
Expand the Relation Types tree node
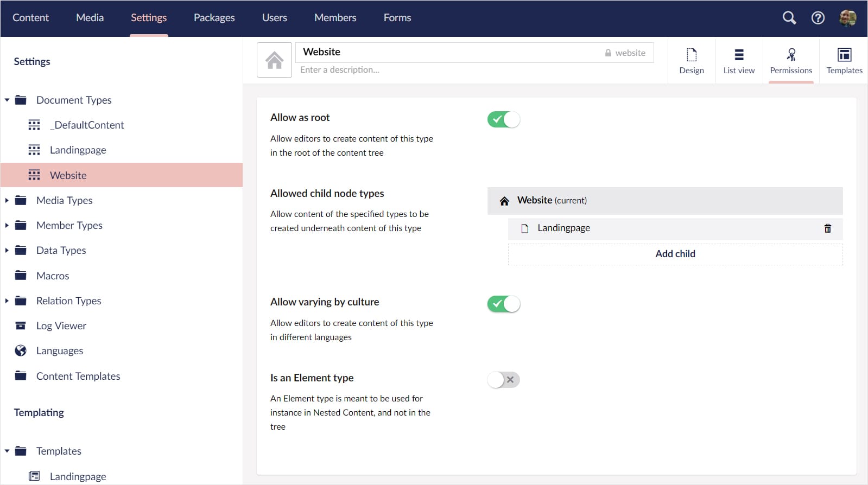(x=7, y=301)
